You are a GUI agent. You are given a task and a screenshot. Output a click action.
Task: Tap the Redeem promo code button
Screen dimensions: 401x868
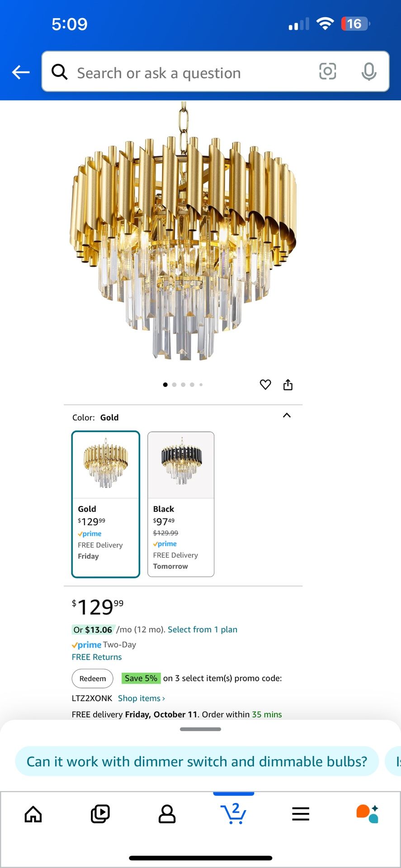[92, 678]
